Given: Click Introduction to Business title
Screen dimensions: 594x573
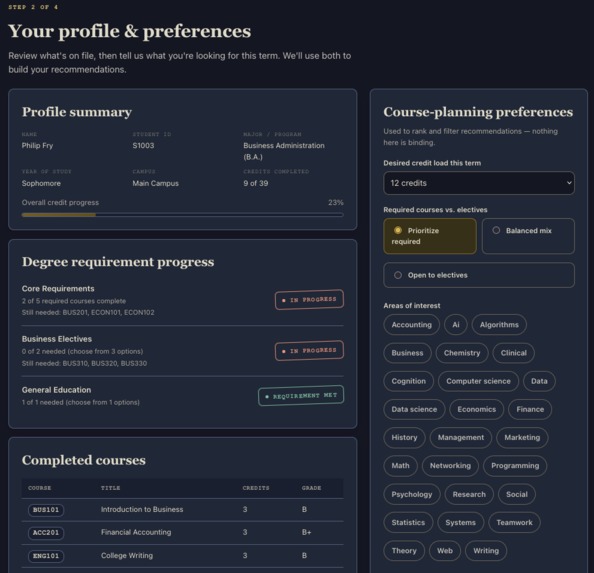Looking at the screenshot, I should [x=142, y=510].
